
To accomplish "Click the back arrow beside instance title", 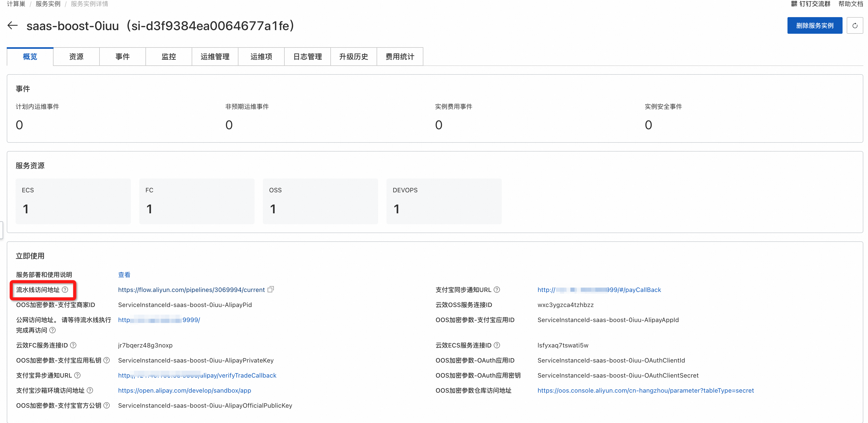I will tap(12, 26).
